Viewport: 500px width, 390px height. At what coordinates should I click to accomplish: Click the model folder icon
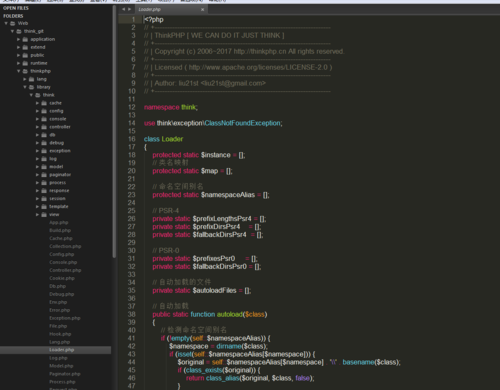pos(44,167)
